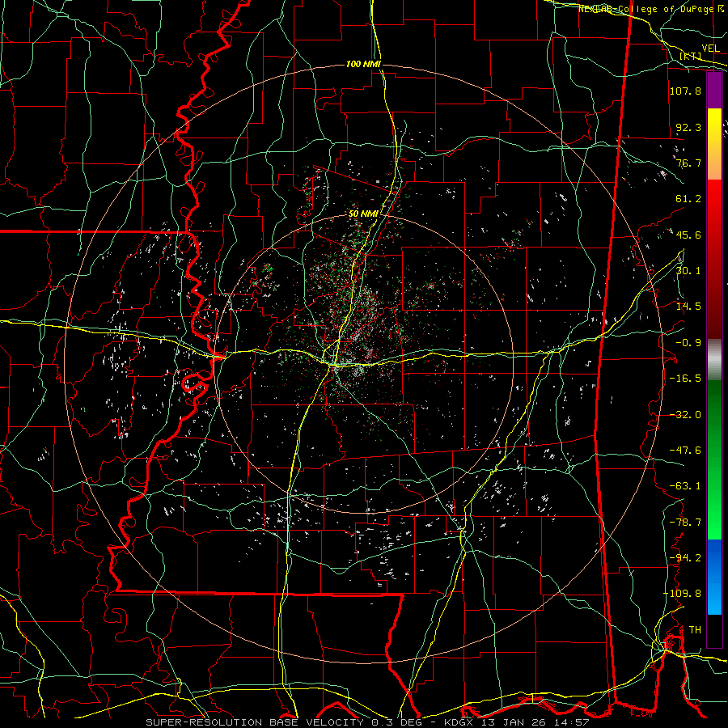Click the -94.2 velocity scale value

pyautogui.click(x=685, y=558)
